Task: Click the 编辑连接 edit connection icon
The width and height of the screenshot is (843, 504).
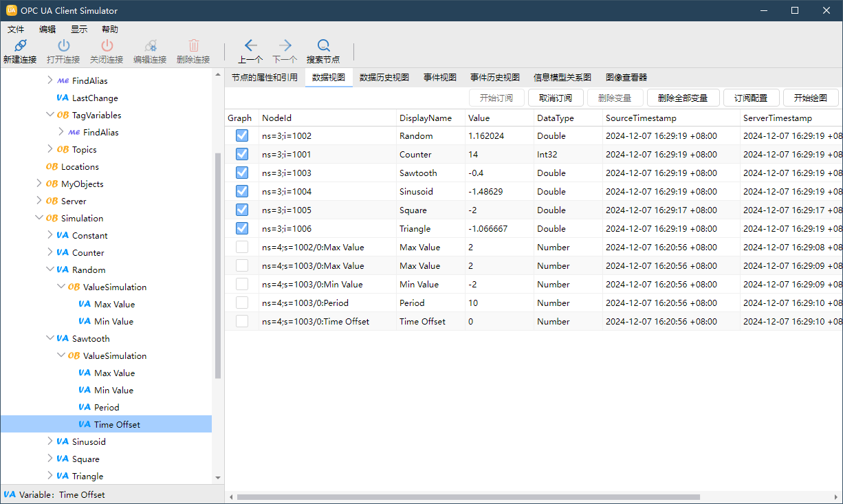Action: pos(150,46)
